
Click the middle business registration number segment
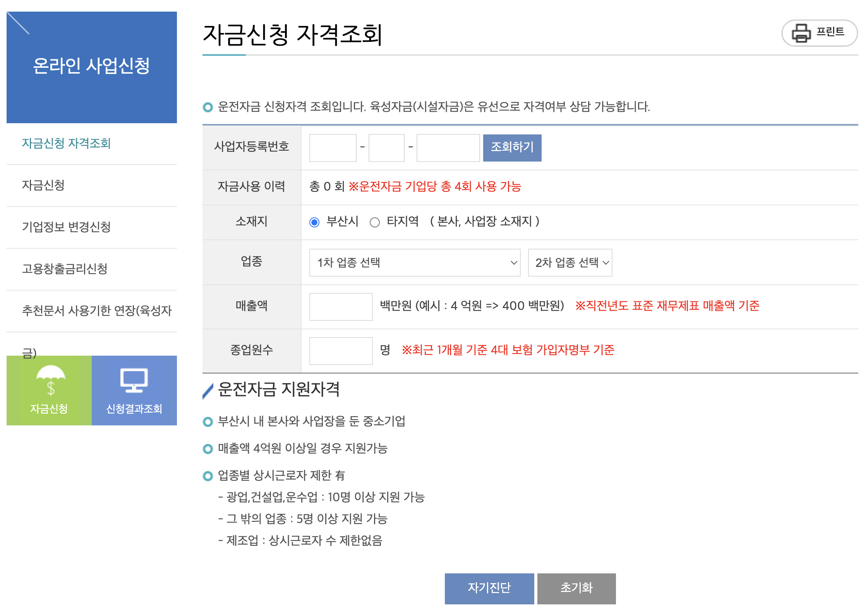point(386,148)
